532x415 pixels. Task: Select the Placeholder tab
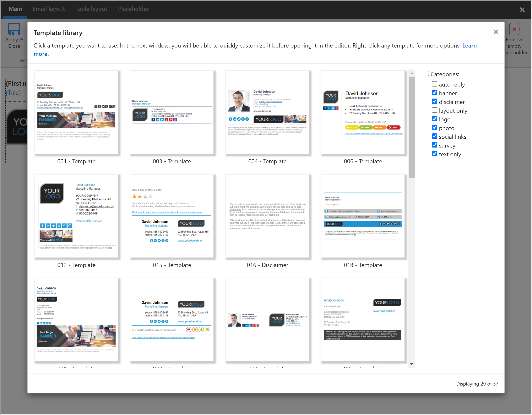(x=133, y=9)
